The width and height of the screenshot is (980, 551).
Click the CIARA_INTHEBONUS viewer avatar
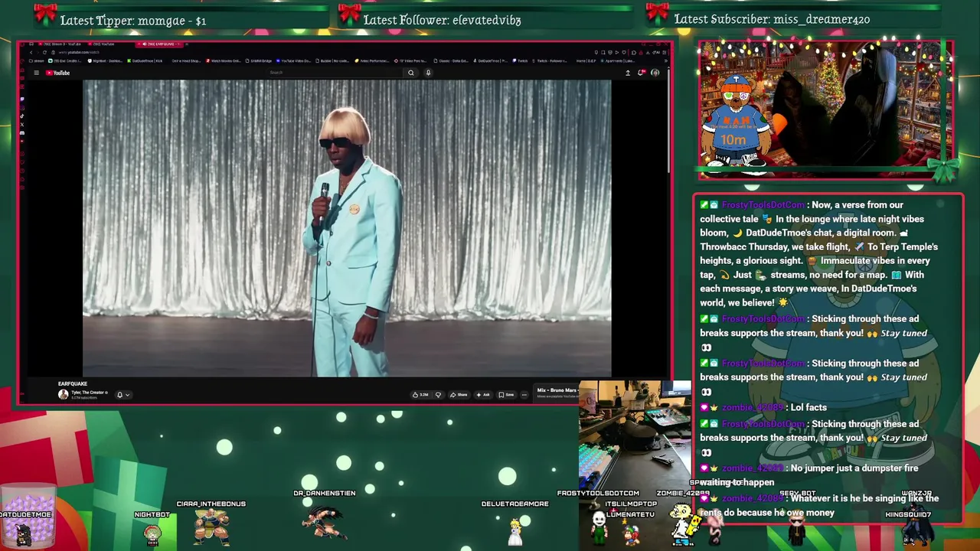point(211,527)
